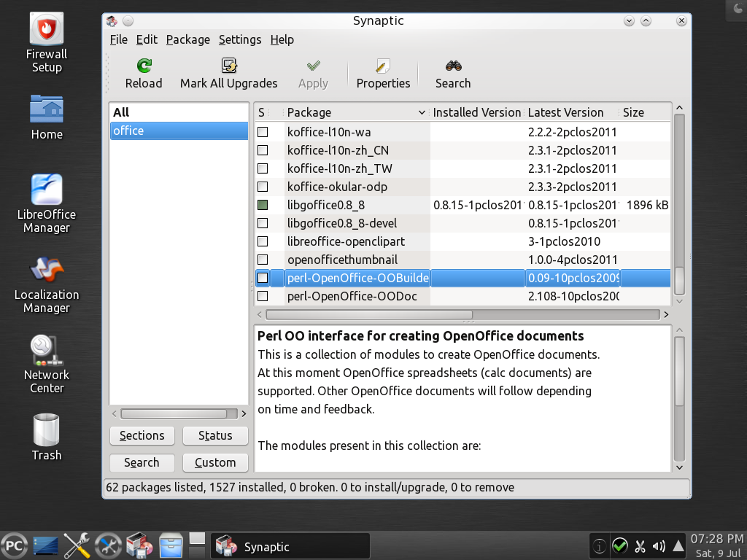This screenshot has height=560, width=747.
Task: Toggle status checkbox for koffice-l10n-wa
Action: pyautogui.click(x=263, y=132)
